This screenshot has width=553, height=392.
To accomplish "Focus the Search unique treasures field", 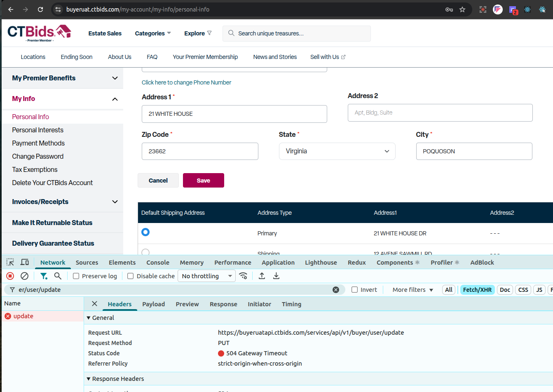I will pyautogui.click(x=297, y=33).
